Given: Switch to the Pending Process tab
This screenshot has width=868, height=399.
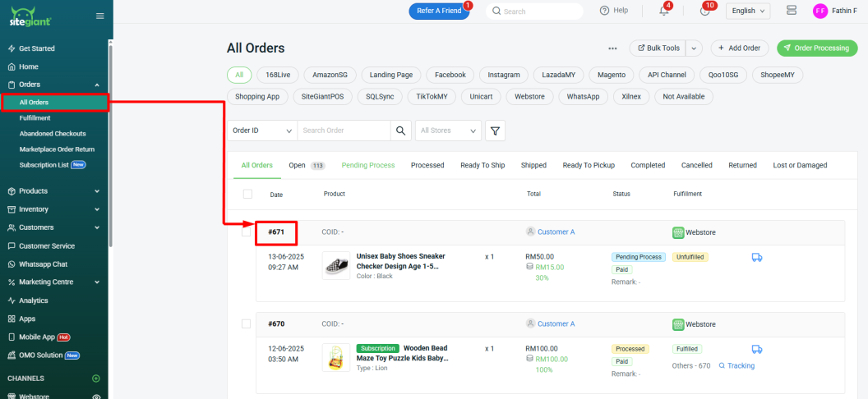Looking at the screenshot, I should click(x=368, y=165).
